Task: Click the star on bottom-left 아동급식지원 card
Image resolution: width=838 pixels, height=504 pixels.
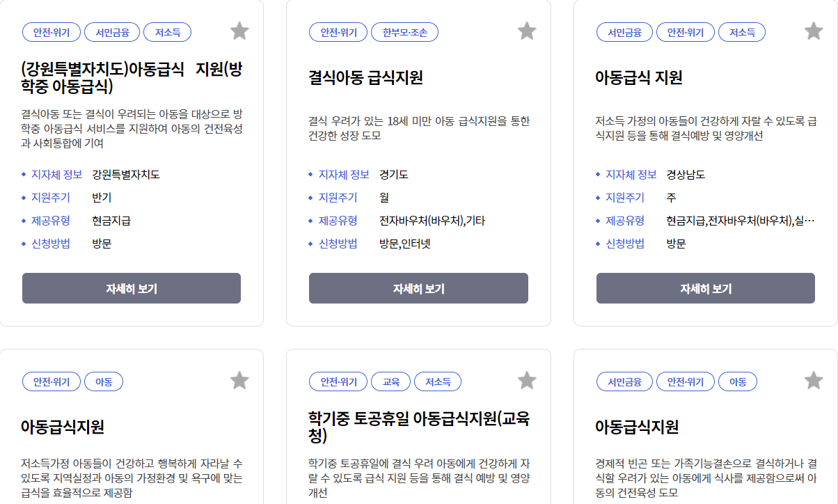Action: 239,380
